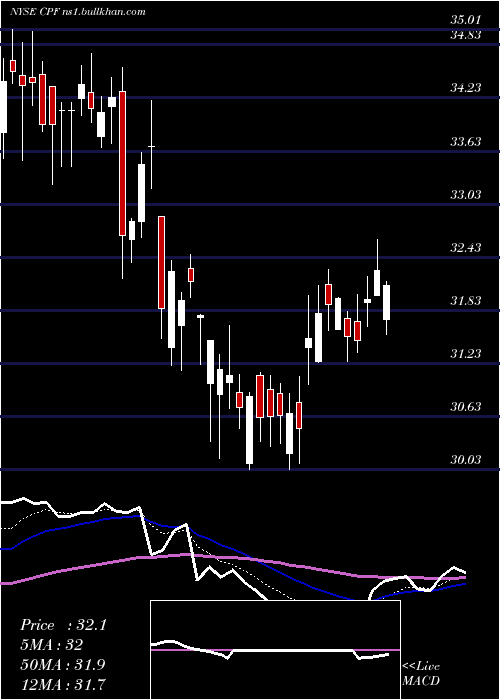Click the 30.03 price level label
The height and width of the screenshot is (700, 500).
pos(466,460)
